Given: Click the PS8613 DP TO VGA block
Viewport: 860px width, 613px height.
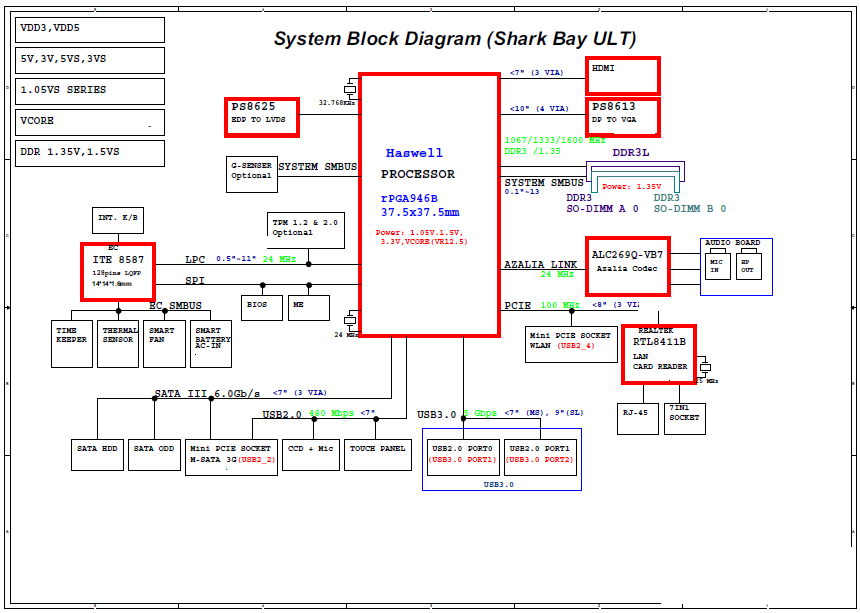Looking at the screenshot, I should pos(623,117).
